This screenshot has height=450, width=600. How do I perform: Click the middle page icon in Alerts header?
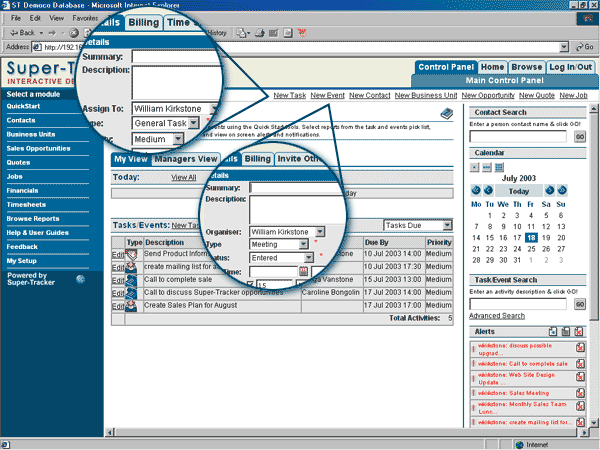click(566, 332)
